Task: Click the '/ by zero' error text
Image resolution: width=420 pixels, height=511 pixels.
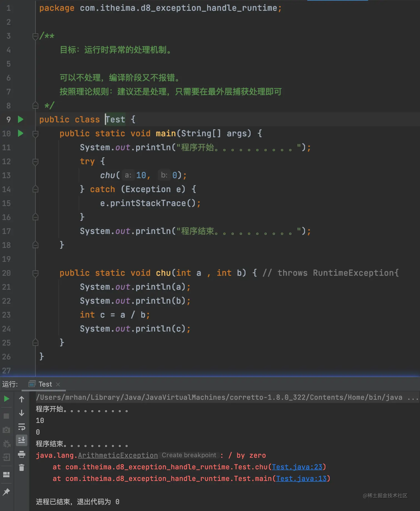Action: (x=247, y=455)
